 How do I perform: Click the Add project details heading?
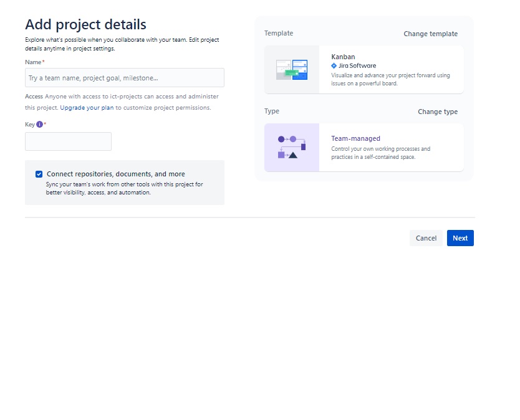[85, 25]
